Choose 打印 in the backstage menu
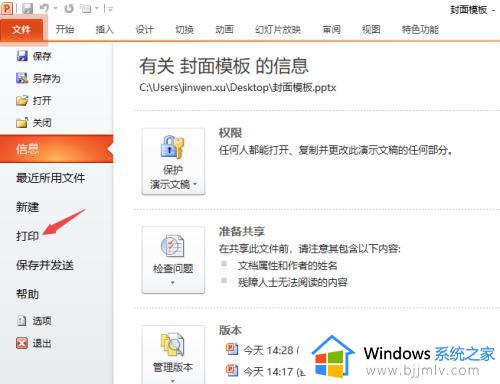 click(x=28, y=236)
